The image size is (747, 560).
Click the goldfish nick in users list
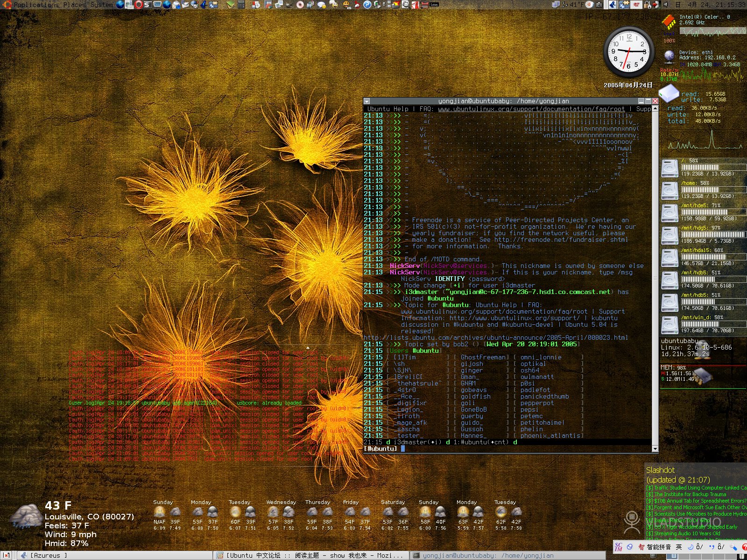(x=475, y=396)
